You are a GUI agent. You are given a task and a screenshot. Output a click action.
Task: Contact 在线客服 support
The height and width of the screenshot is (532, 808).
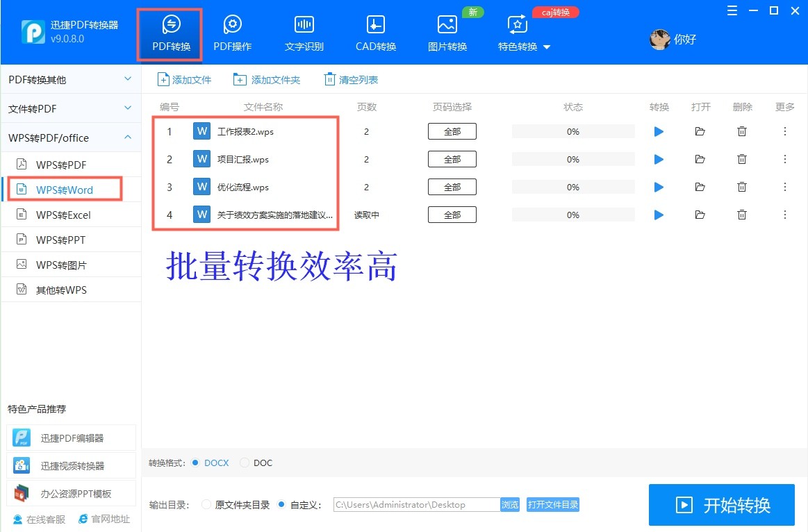click(x=39, y=519)
